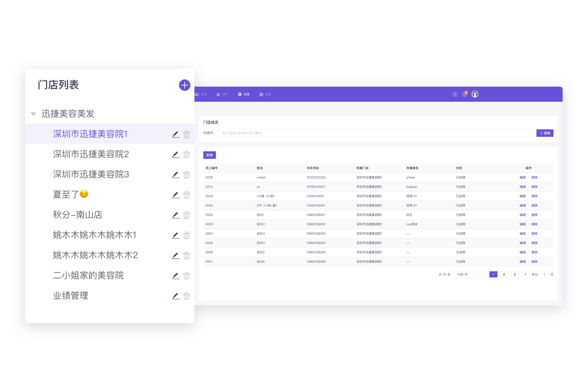The width and height of the screenshot is (588, 392).
Task: Click 删除 link for employee 0007
Action: pyautogui.click(x=534, y=262)
